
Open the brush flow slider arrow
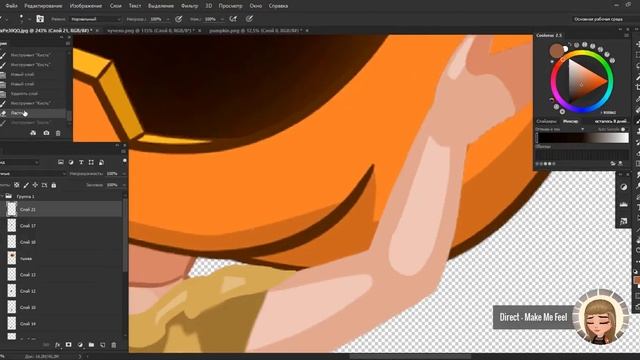[222, 19]
